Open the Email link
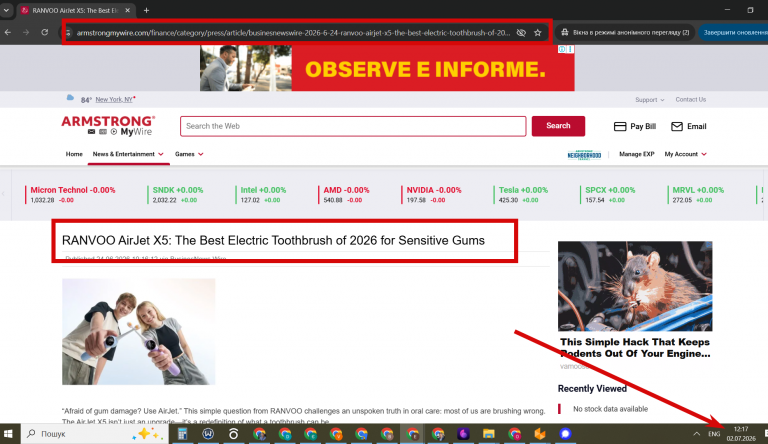The width and height of the screenshot is (768, 444). [689, 126]
